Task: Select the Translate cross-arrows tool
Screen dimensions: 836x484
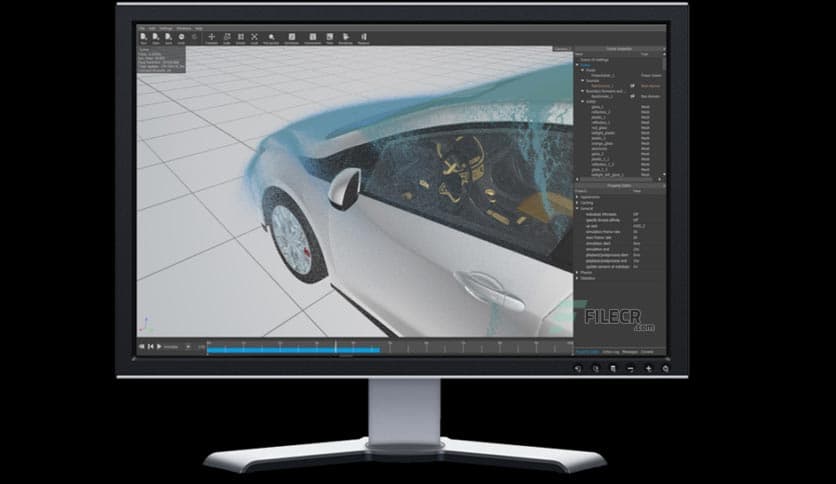Action: 212,38
